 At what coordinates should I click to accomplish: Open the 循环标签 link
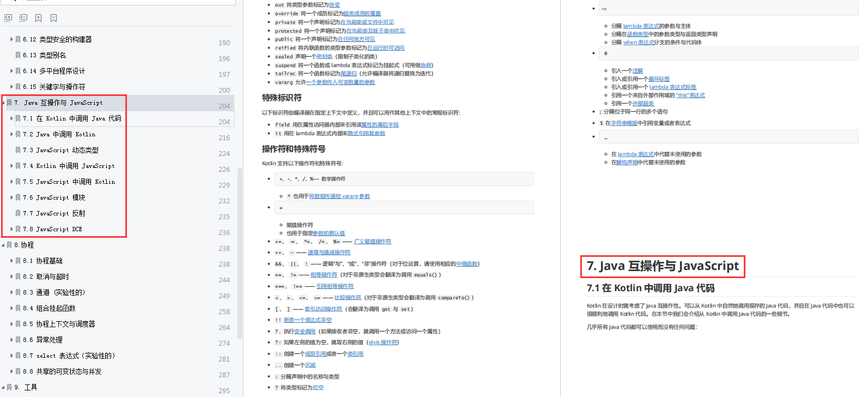click(x=659, y=79)
